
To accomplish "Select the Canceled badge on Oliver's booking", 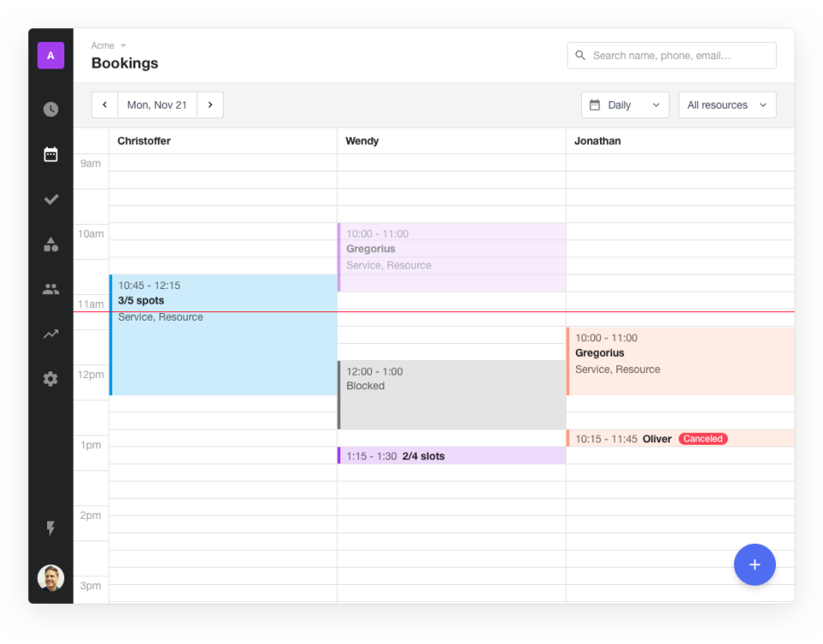I will click(703, 438).
